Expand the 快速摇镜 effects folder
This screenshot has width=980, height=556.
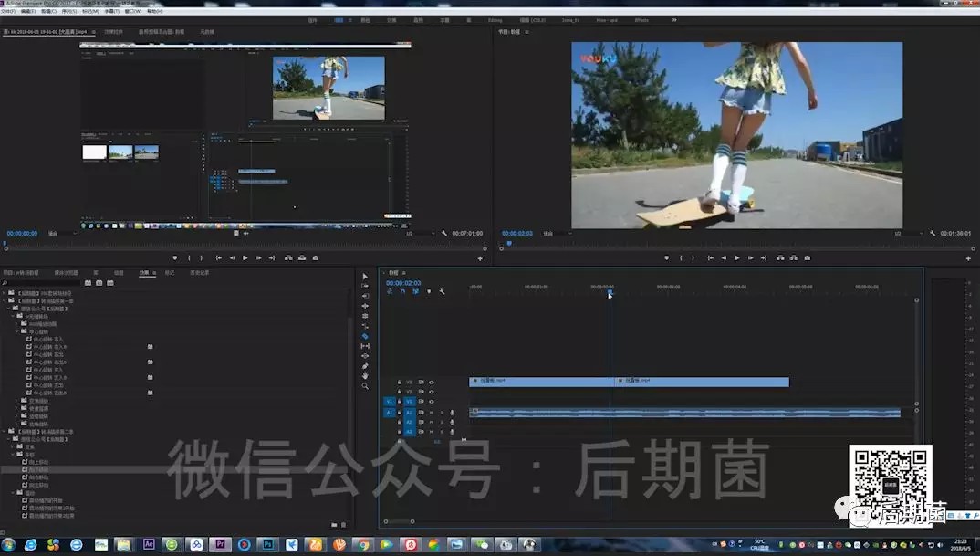click(16, 407)
